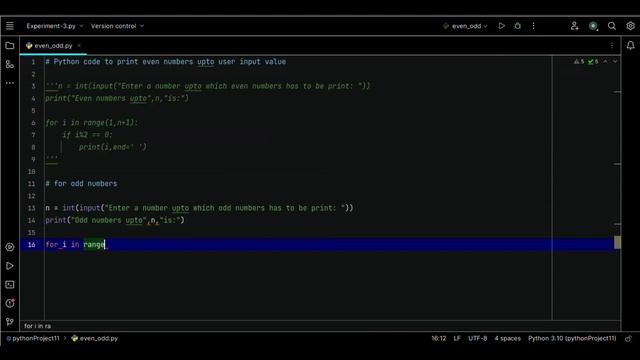This screenshot has width=640, height=360.
Task: Open Python 3.10 interpreter selector
Action: tap(572, 338)
